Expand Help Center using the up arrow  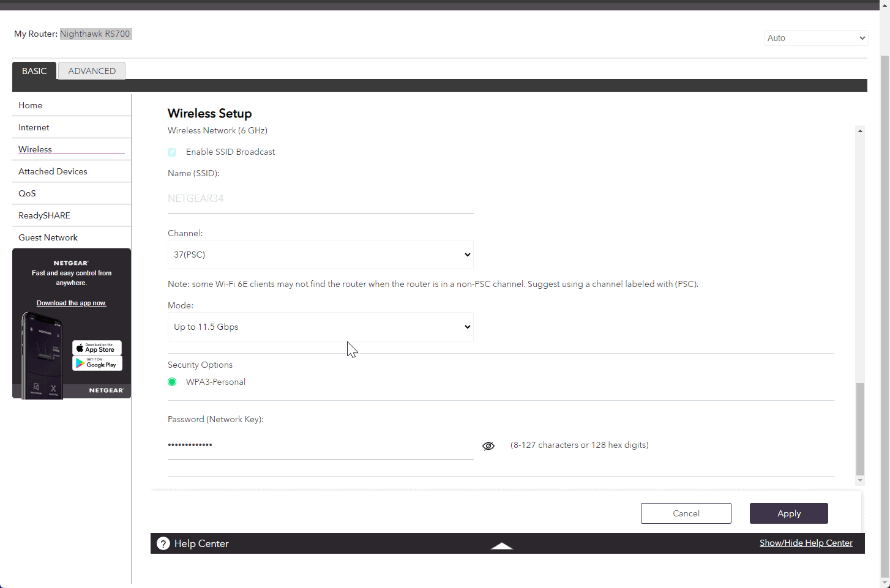pyautogui.click(x=501, y=545)
